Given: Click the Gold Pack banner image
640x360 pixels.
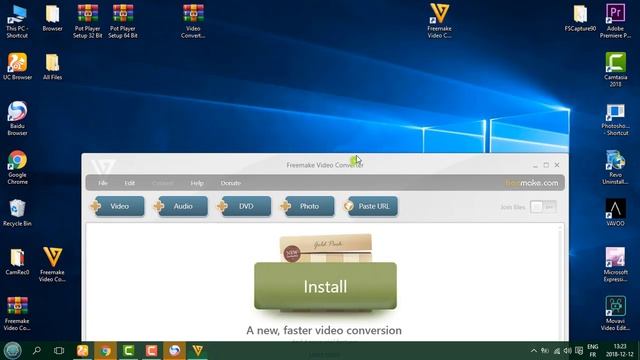Looking at the screenshot, I should [326, 248].
